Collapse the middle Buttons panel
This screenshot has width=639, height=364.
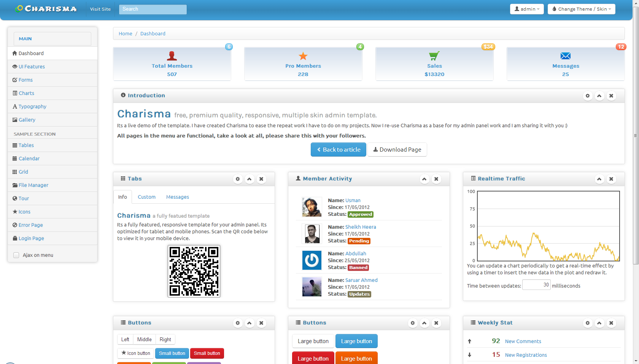coord(424,323)
